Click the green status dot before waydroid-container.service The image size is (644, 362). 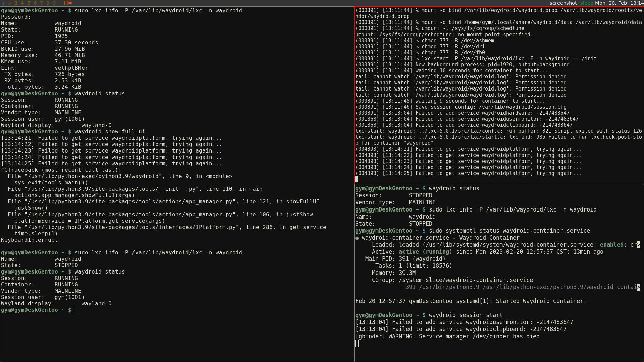click(x=357, y=238)
